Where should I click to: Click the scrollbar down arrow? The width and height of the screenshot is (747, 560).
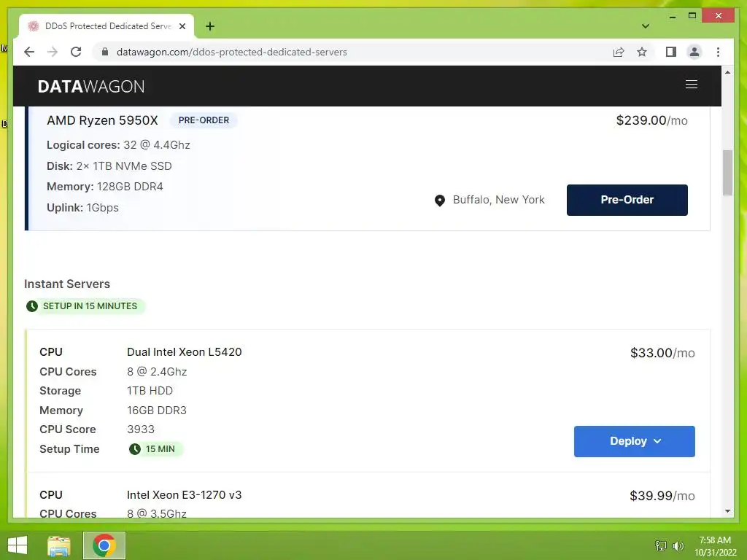coord(727,511)
